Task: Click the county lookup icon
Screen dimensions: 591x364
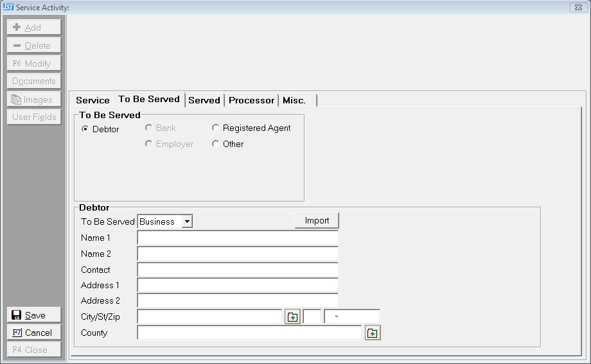Action: pos(373,333)
